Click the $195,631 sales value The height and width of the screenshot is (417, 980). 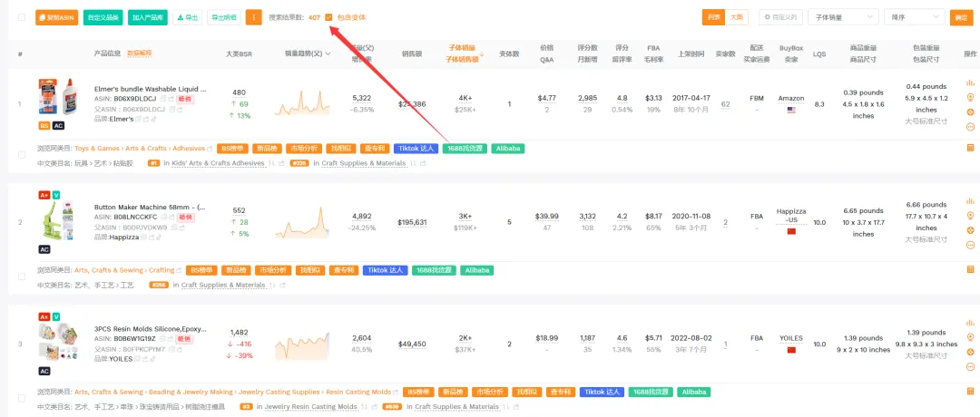(412, 222)
